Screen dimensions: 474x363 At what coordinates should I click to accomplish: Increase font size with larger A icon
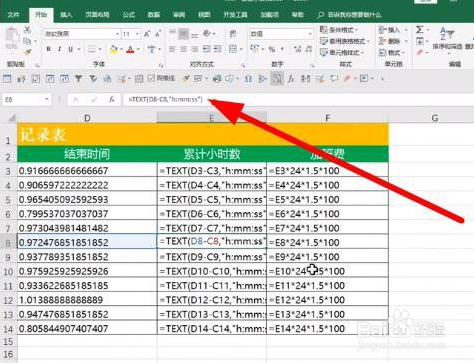click(147, 34)
